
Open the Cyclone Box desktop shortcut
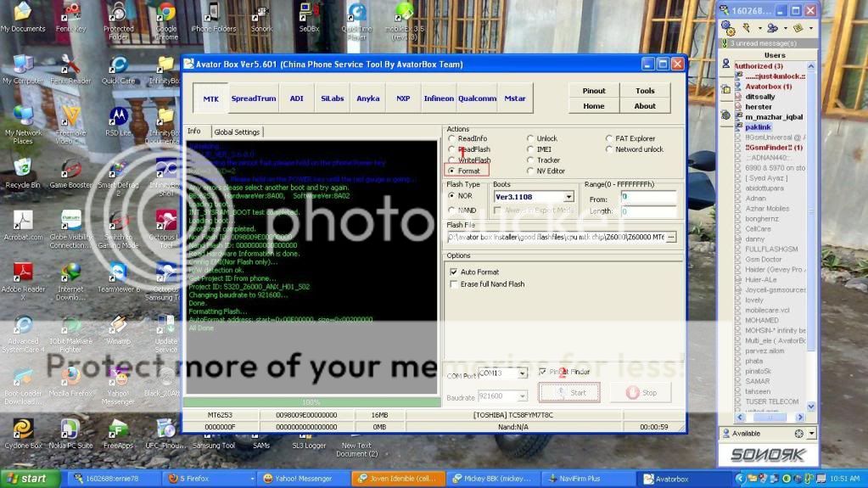23,429
